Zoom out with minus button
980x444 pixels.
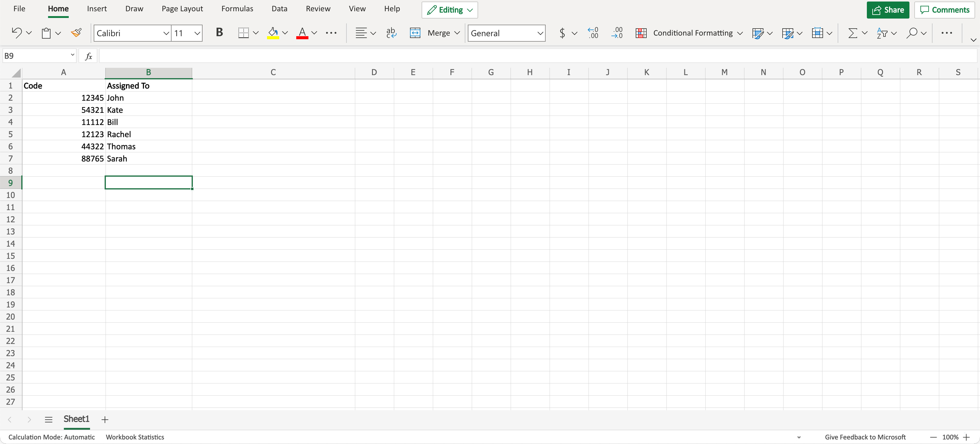click(x=933, y=437)
